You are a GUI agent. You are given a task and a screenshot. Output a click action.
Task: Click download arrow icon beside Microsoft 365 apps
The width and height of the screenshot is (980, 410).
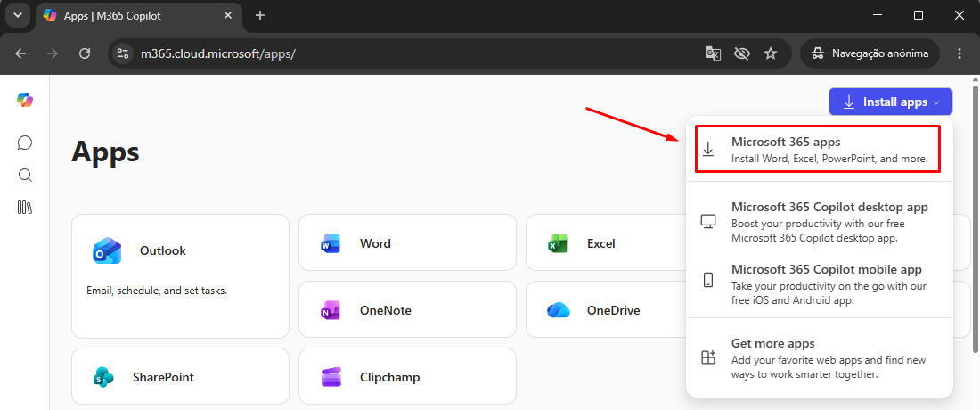(708, 149)
